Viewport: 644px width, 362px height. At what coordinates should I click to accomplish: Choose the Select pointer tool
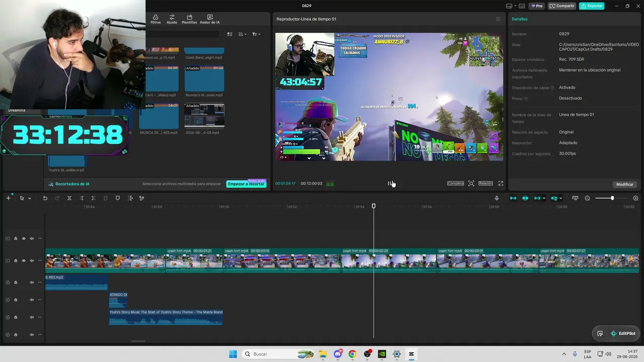point(22,198)
